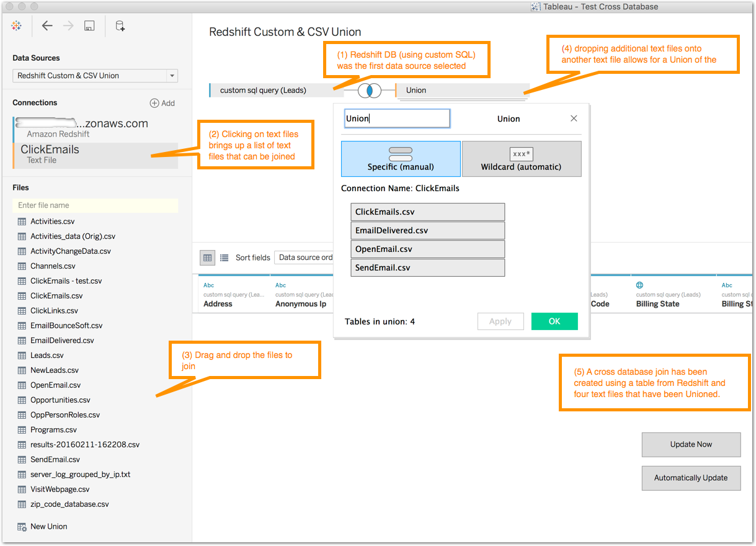
Task: Click the Automatically Update button
Action: pyautogui.click(x=691, y=478)
